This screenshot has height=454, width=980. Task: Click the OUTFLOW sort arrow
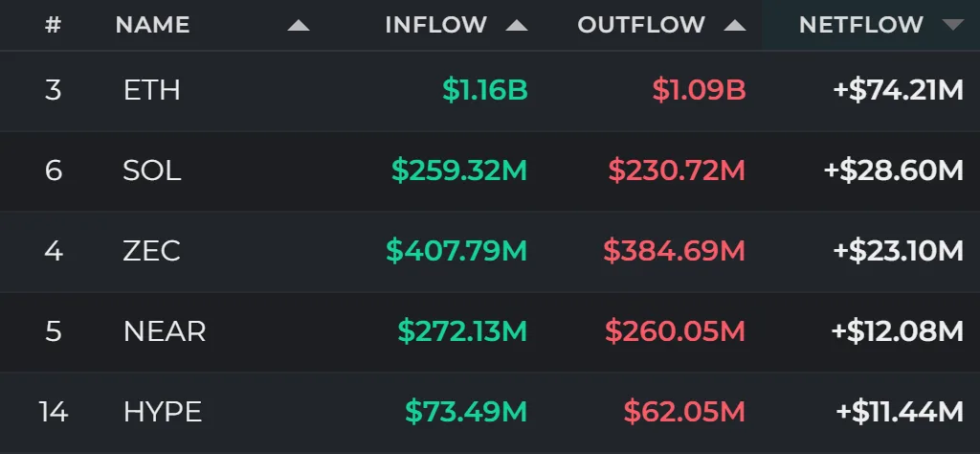[x=735, y=26]
